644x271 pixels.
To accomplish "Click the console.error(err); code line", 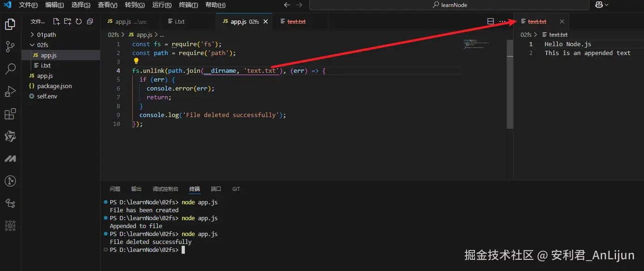I will click(181, 88).
